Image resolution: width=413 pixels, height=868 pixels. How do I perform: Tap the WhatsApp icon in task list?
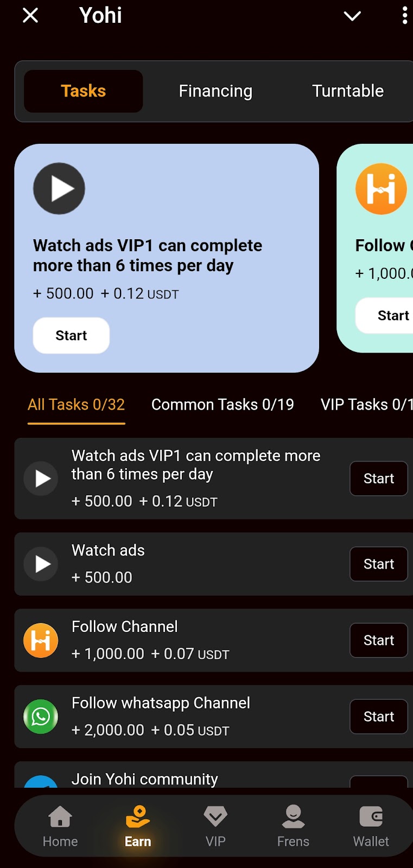(x=41, y=717)
